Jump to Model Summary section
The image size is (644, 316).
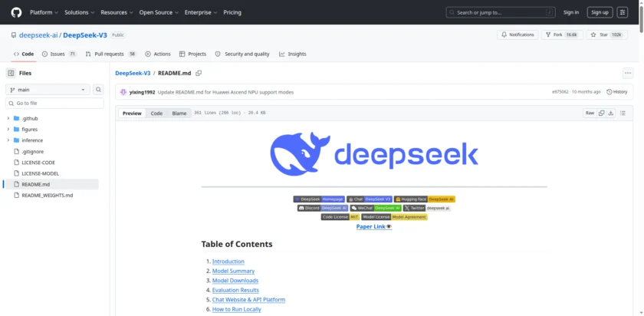click(x=233, y=271)
